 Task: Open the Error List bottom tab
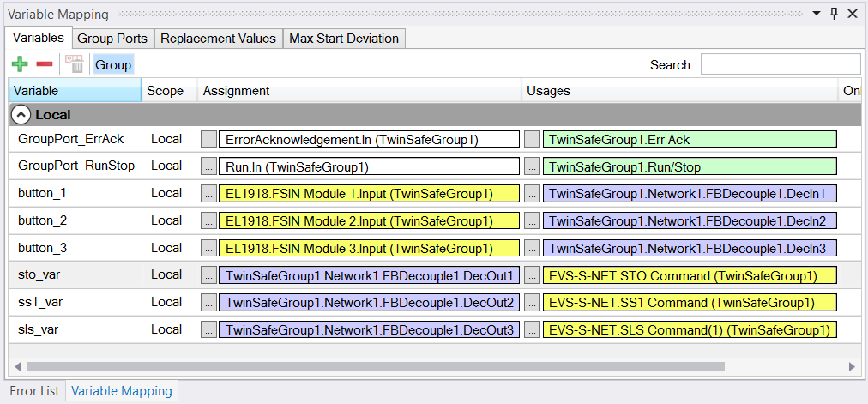click(34, 391)
